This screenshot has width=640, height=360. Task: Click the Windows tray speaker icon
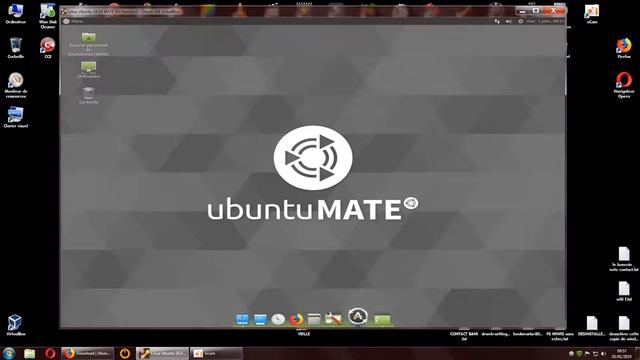click(x=603, y=353)
